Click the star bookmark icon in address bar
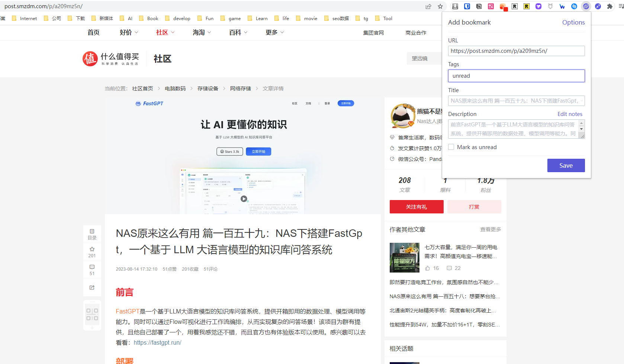 pyautogui.click(x=440, y=6)
